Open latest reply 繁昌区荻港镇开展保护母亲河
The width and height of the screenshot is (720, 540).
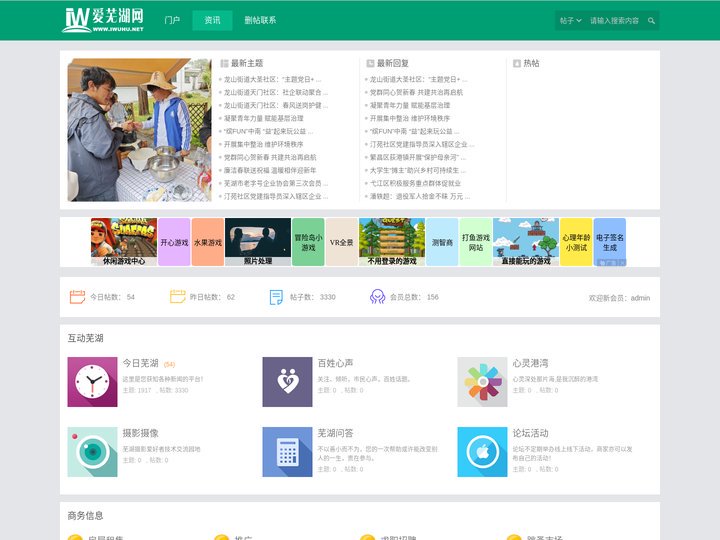pyautogui.click(x=418, y=157)
